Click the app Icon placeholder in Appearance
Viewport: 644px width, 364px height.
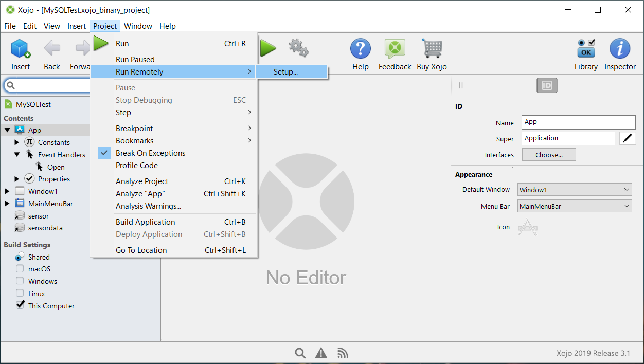click(x=527, y=227)
